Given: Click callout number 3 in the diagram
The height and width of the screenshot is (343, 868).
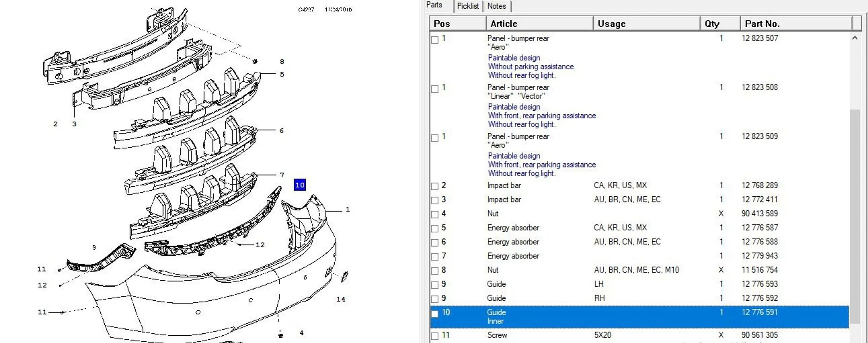Looking at the screenshot, I should (74, 124).
